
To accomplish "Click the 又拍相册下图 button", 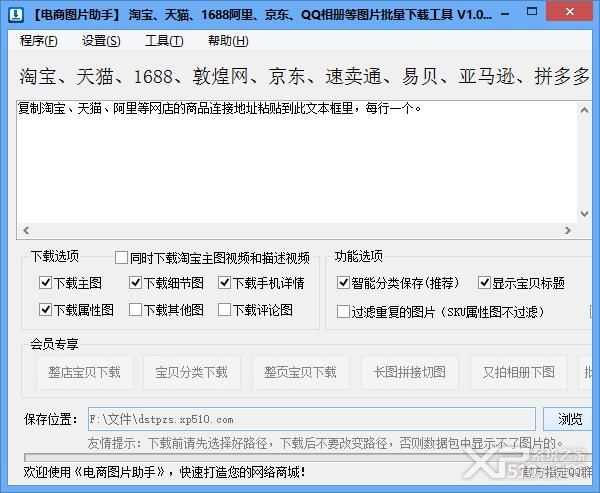I will [518, 372].
